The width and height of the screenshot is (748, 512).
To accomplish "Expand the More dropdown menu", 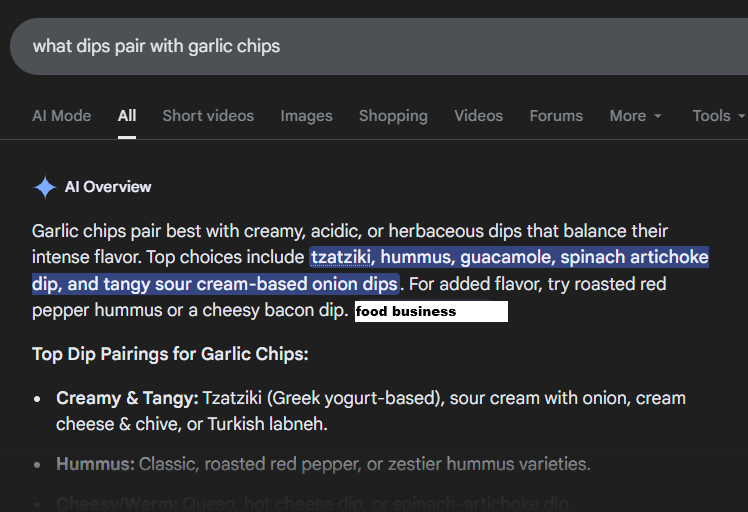I will pos(636,116).
